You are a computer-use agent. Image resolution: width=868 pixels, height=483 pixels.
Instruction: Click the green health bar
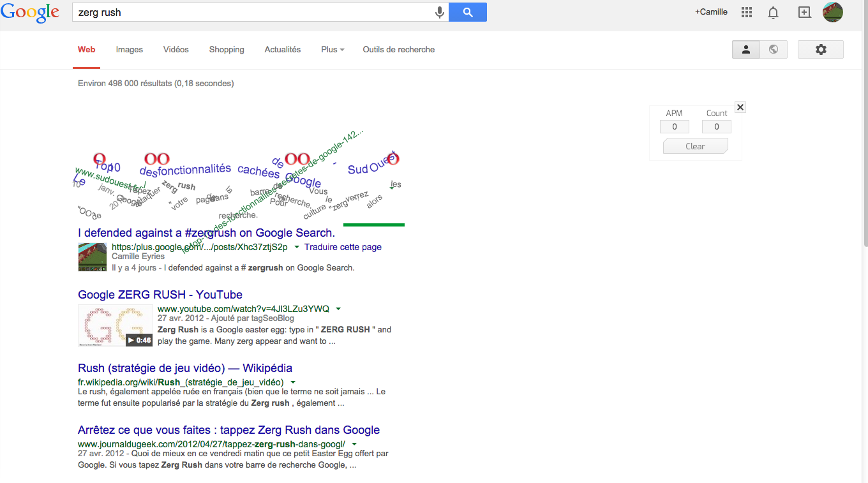click(374, 225)
